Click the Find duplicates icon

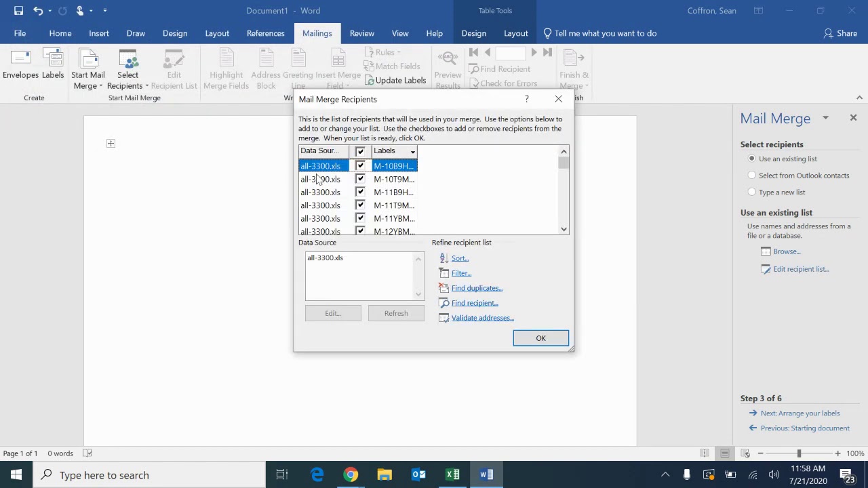click(443, 288)
